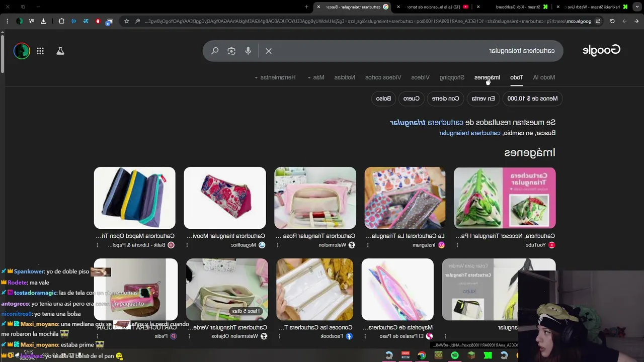Open Search Labs flask icon
644x362 pixels.
(60, 51)
